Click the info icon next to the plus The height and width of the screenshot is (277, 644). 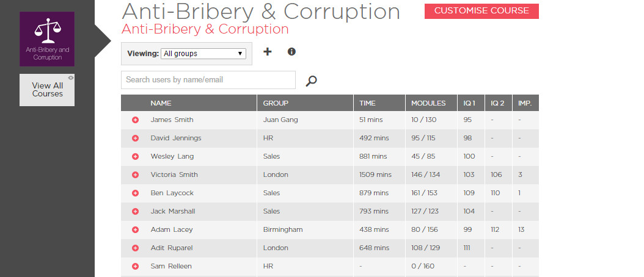pos(291,52)
